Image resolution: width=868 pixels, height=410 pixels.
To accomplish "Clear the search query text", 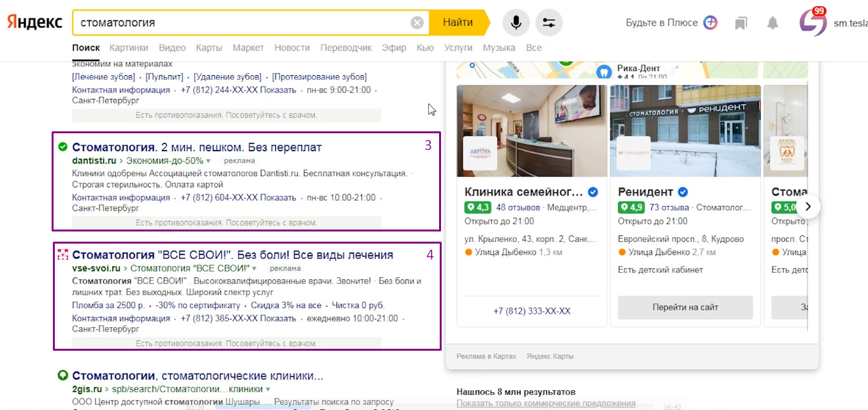I will coord(417,23).
